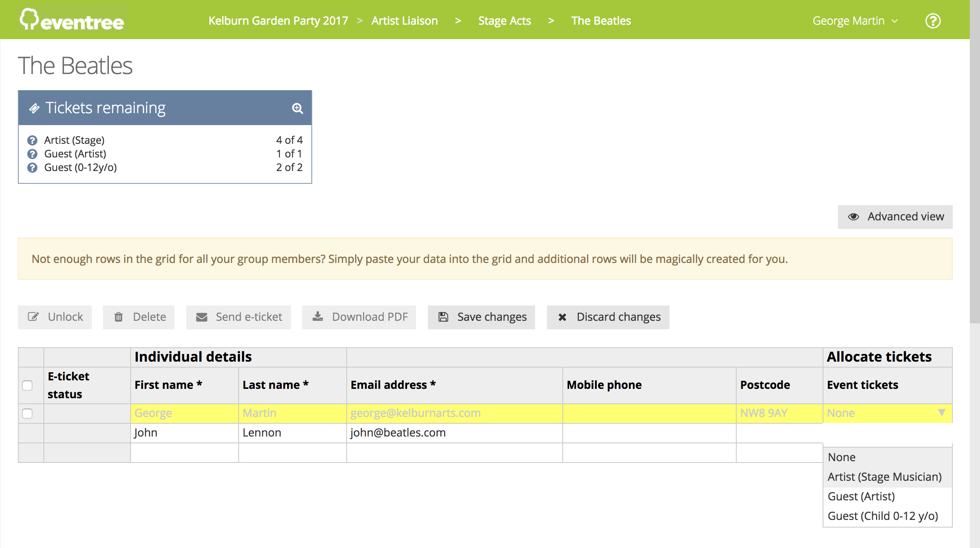Go to Stage Acts breadcrumb
Screen dimensions: 980x548
pos(504,21)
